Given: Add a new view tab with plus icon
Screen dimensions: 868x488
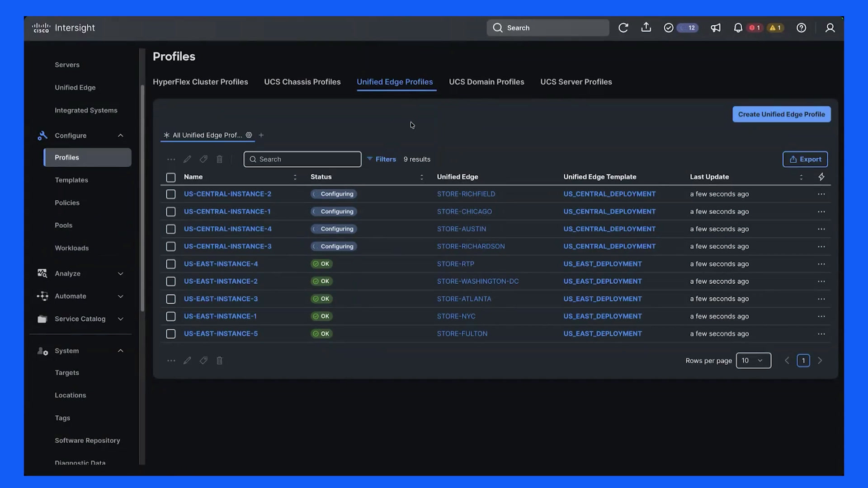Looking at the screenshot, I should (261, 135).
